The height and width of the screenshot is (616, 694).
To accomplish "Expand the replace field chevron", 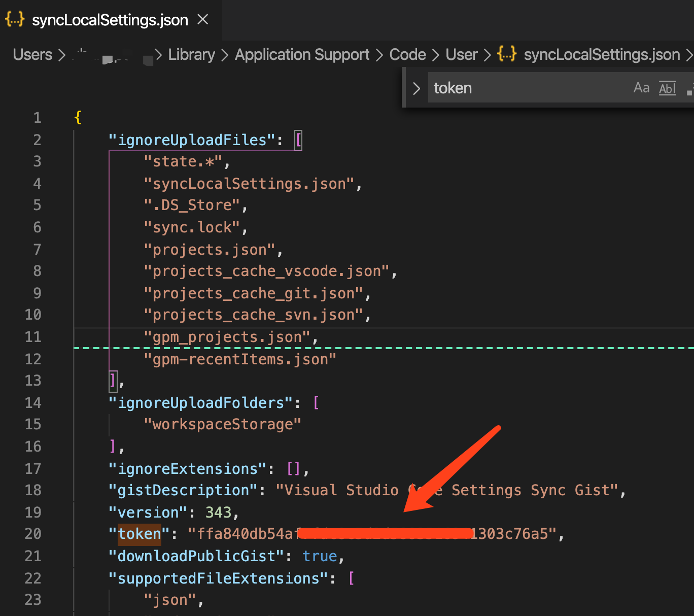I will click(x=417, y=88).
